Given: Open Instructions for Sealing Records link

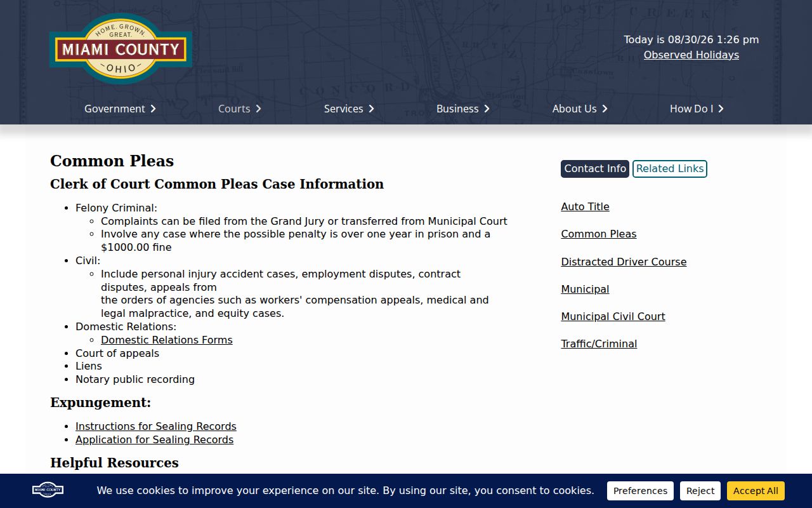Looking at the screenshot, I should pyautogui.click(x=156, y=426).
